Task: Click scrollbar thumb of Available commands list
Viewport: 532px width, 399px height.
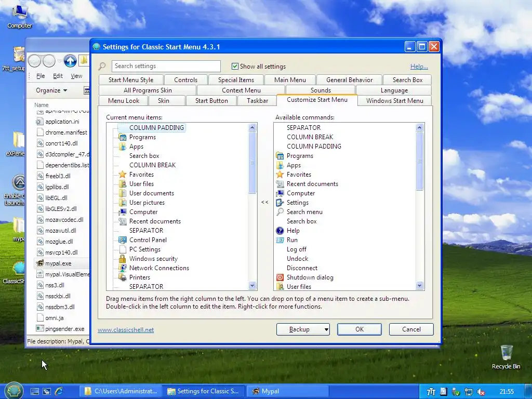Action: (x=419, y=161)
